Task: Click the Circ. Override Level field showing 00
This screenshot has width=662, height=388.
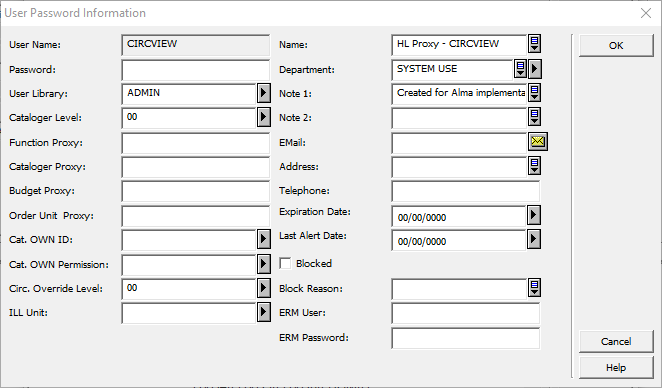Action: tap(189, 289)
